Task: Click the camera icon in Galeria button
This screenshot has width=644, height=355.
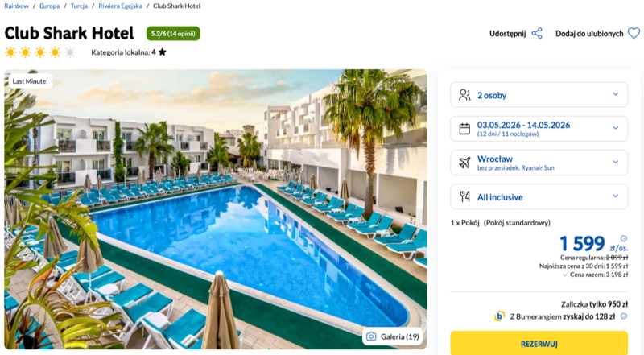Action: point(371,336)
